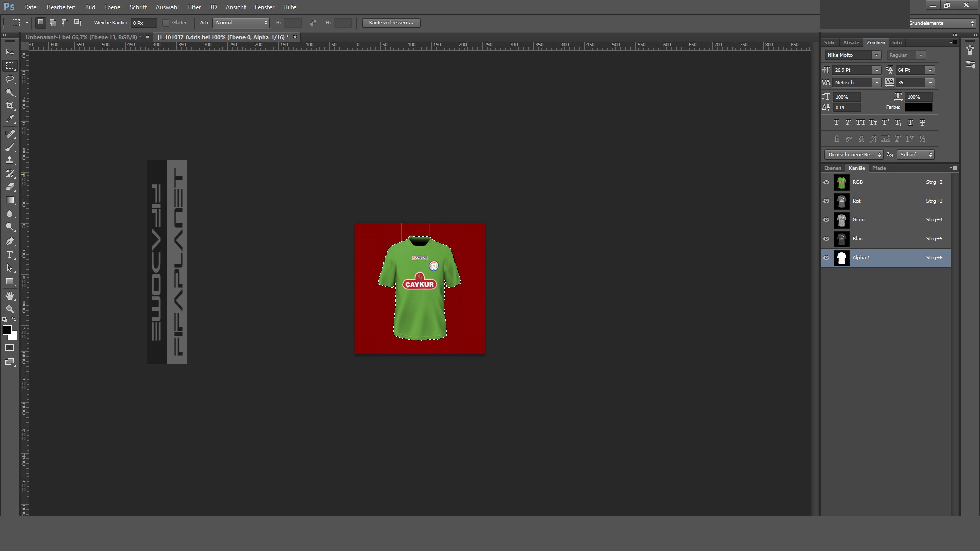Hide the Grün channel
The image size is (980, 551).
pos(826,220)
